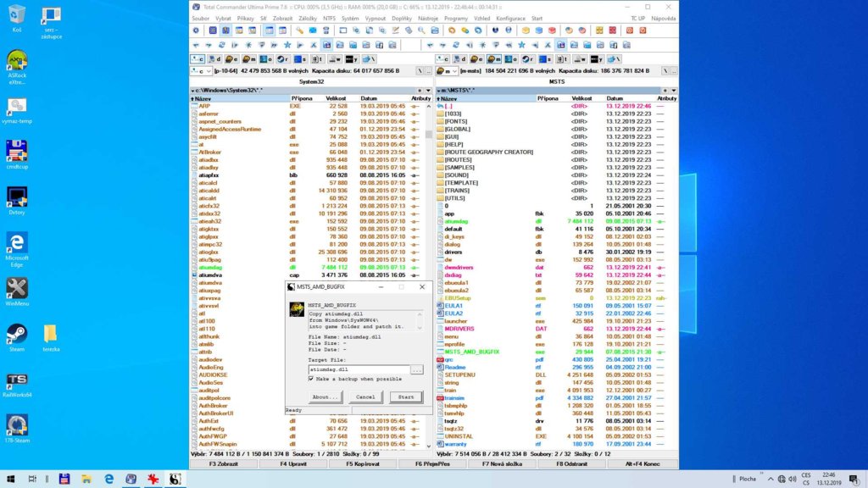Open the Soubor menu

(x=200, y=18)
